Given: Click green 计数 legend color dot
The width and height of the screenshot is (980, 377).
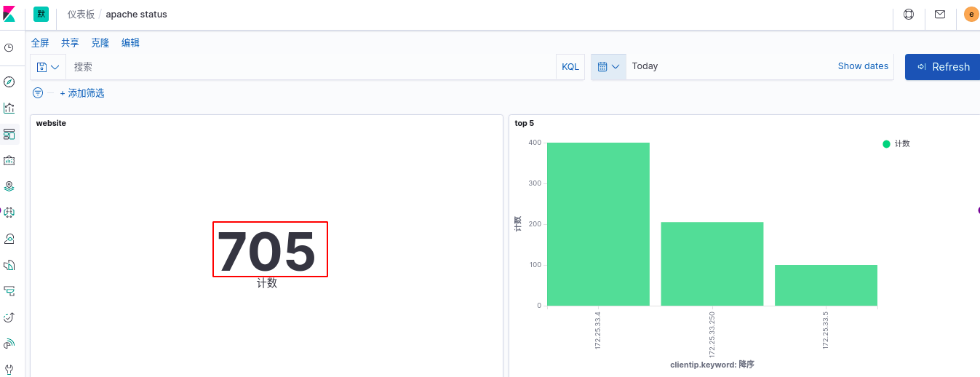Looking at the screenshot, I should (886, 144).
